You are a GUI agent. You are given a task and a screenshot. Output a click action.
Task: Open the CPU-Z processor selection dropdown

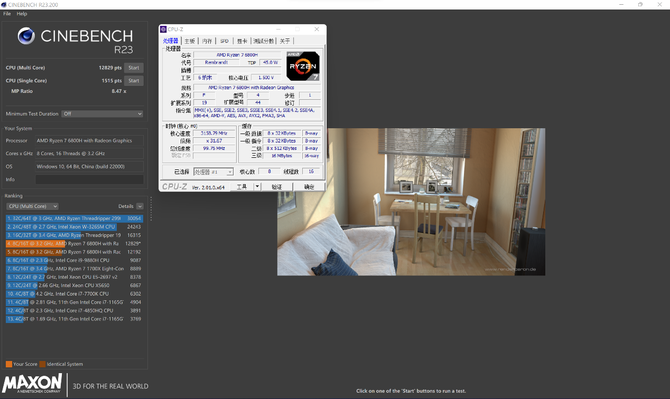[x=213, y=172]
